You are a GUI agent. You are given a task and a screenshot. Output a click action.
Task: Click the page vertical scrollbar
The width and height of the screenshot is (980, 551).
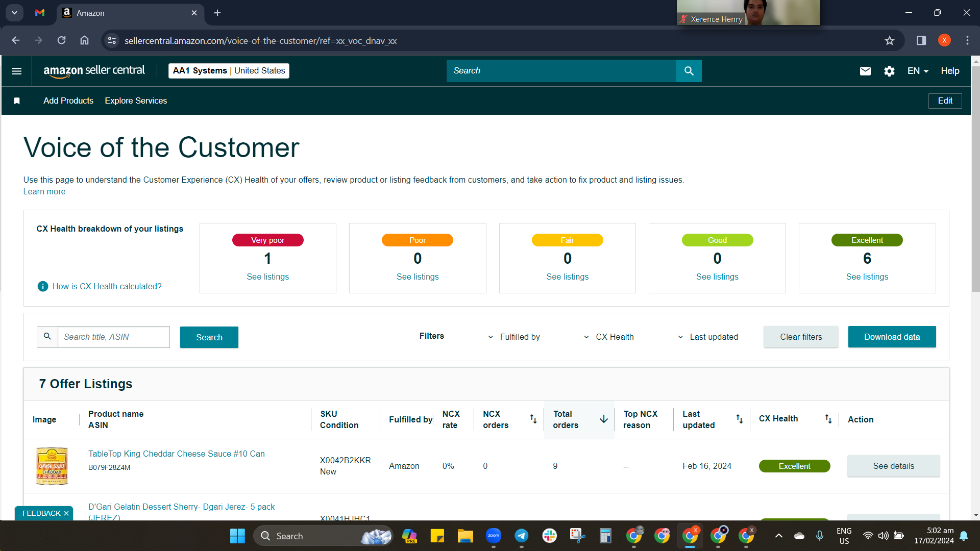click(975, 179)
